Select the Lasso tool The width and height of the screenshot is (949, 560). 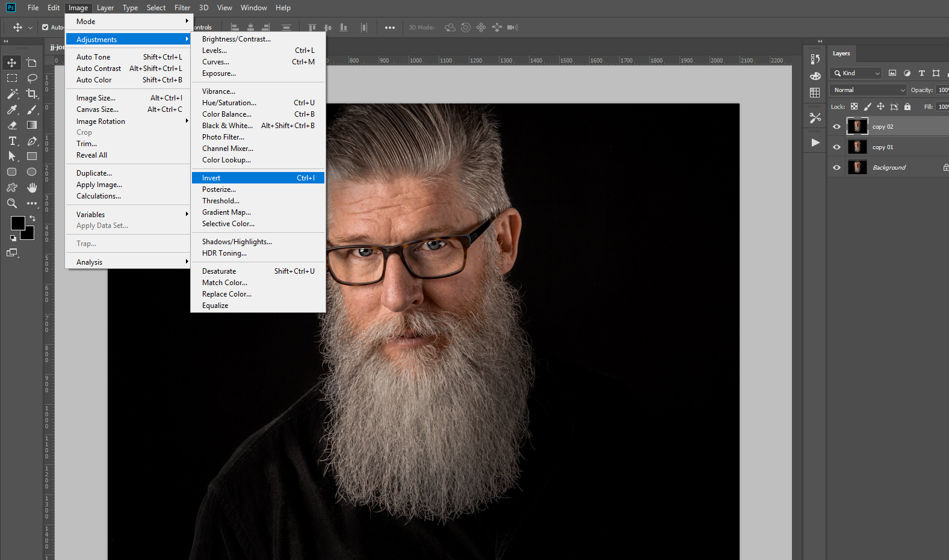click(x=32, y=78)
